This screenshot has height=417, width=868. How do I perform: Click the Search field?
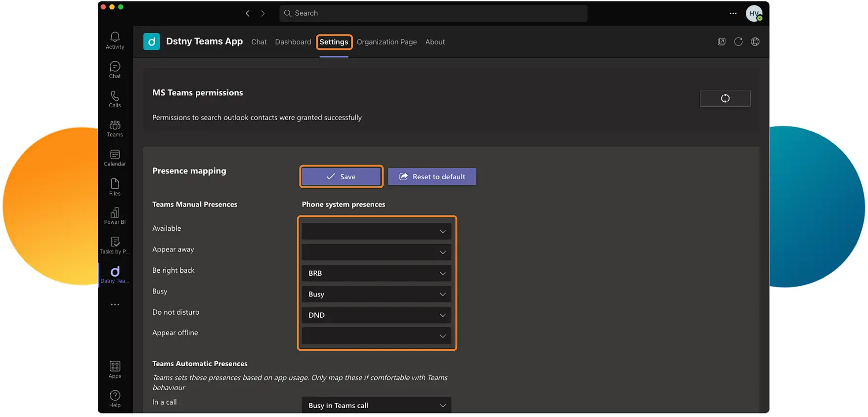433,13
